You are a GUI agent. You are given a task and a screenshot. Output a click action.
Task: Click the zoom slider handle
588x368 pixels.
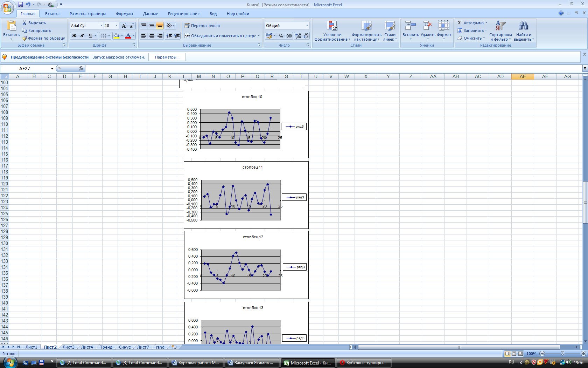pos(562,354)
